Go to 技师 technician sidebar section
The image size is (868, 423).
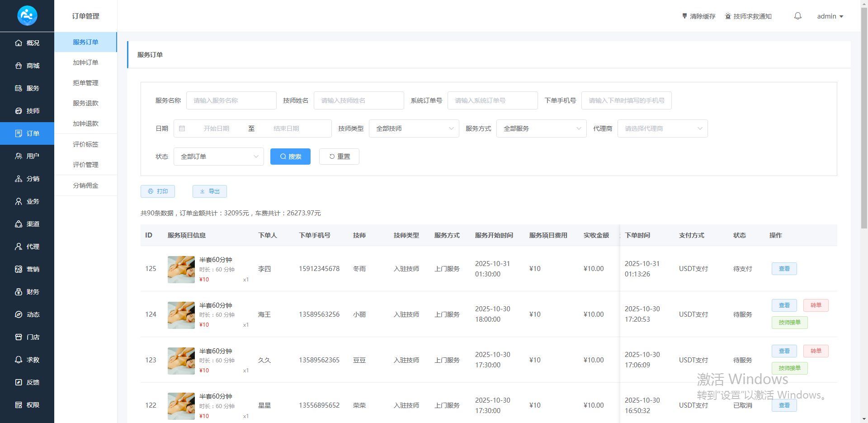(x=27, y=111)
